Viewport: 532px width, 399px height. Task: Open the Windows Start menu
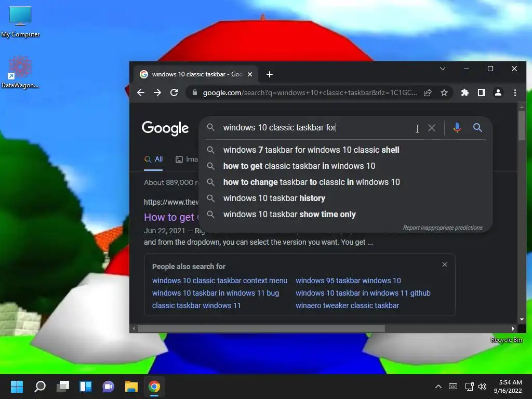point(17,387)
